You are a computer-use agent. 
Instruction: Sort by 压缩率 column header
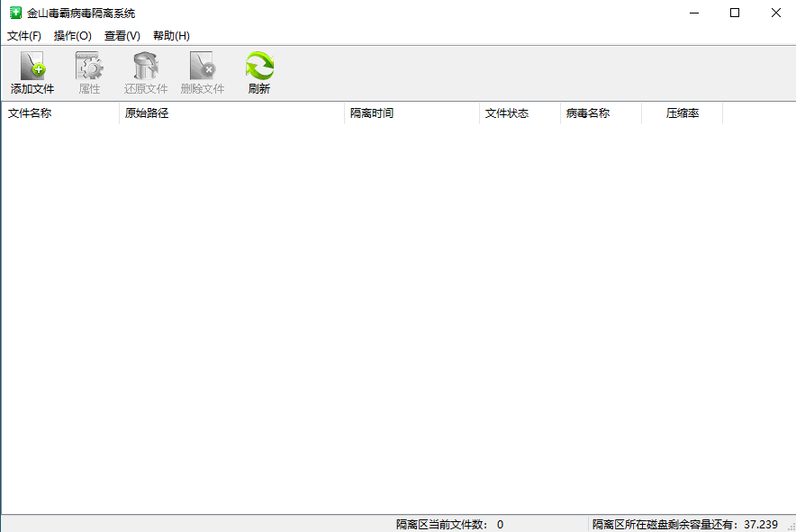pyautogui.click(x=682, y=113)
